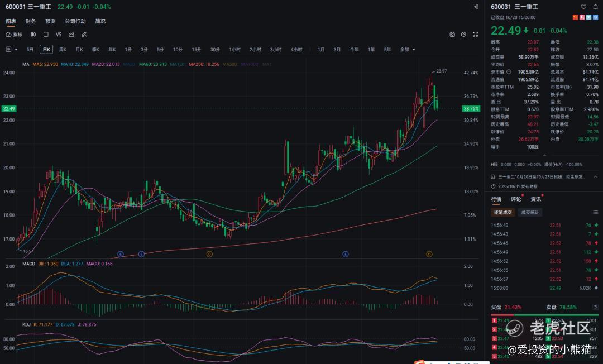Click the 22.49 current price tag on axis
Viewport: 603px width, 364px height.
pos(9,108)
